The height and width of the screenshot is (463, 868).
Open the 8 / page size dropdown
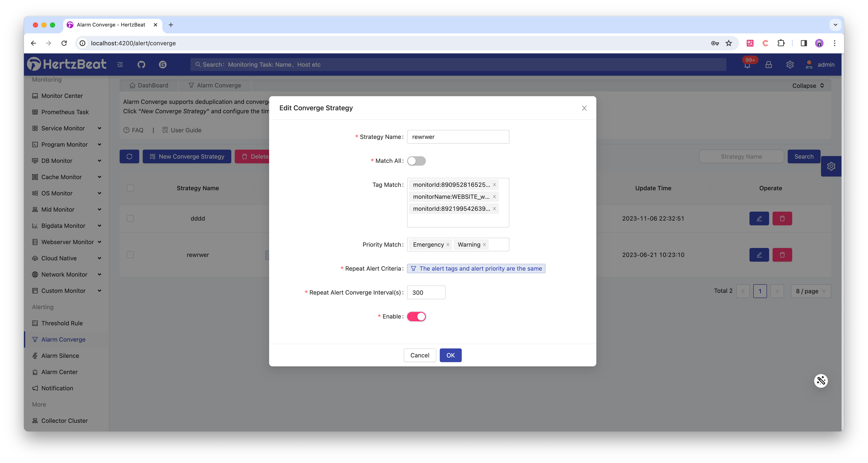coord(810,291)
